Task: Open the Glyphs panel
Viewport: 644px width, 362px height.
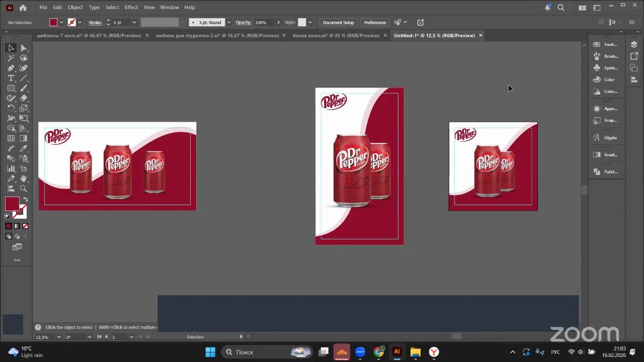Action: tap(606, 138)
